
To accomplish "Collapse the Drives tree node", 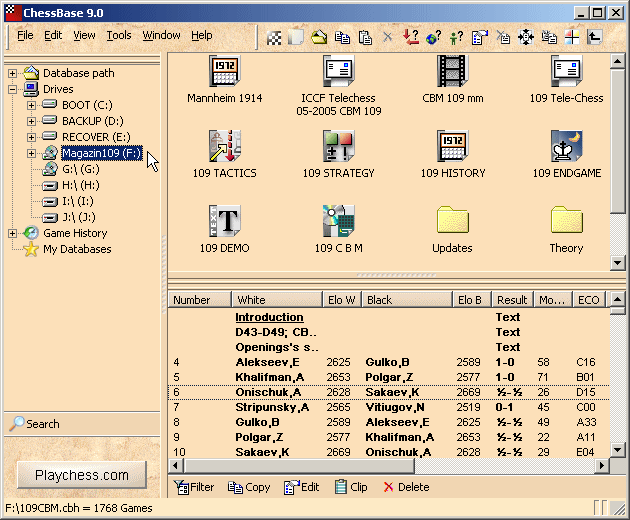I will click(x=12, y=89).
